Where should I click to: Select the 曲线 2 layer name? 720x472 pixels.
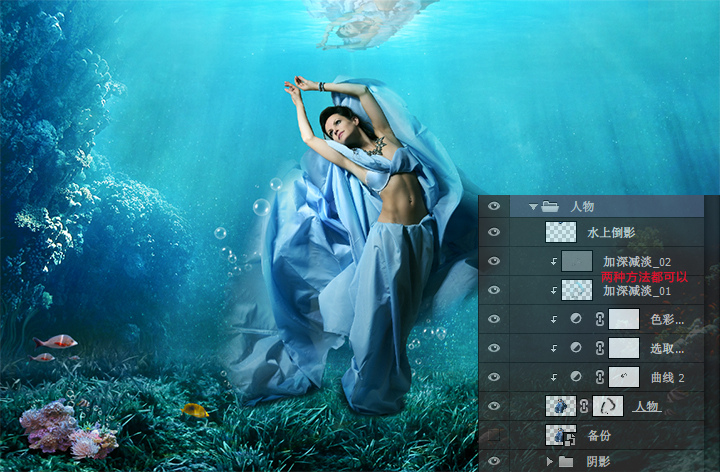coord(668,377)
